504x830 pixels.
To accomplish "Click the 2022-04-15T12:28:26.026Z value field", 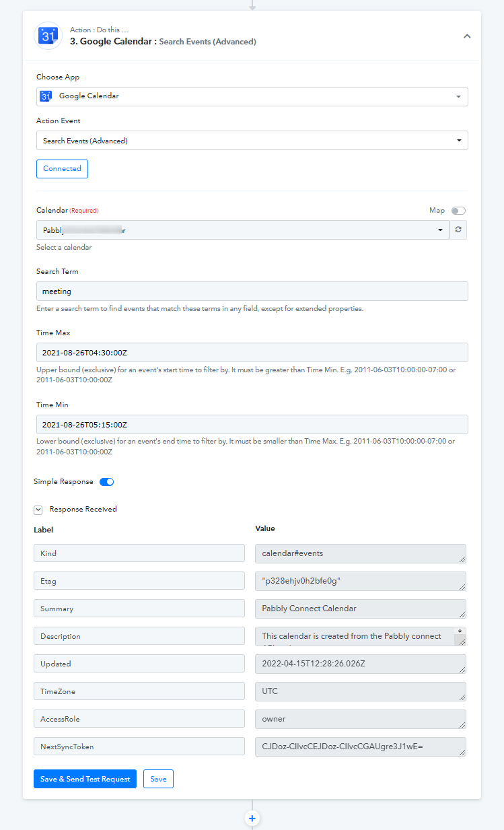I will pos(361,664).
